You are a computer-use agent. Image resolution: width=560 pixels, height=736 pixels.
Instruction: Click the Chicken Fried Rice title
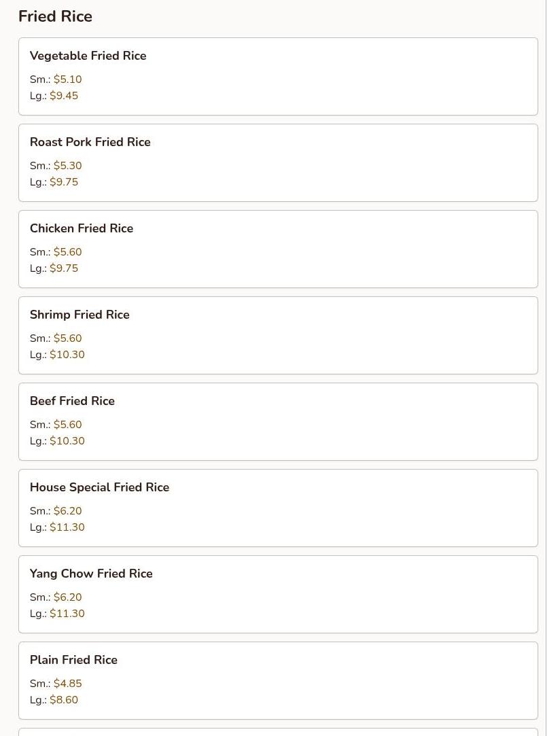coord(82,228)
